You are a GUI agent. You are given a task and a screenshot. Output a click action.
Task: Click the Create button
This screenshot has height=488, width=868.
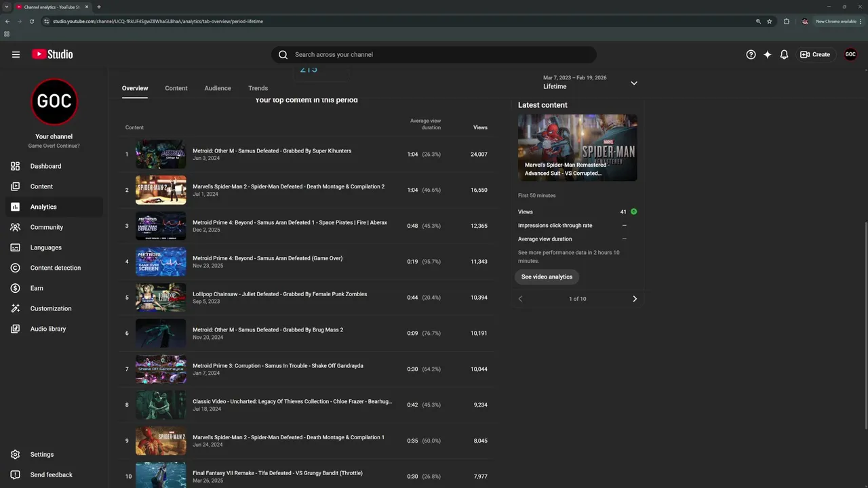click(815, 54)
